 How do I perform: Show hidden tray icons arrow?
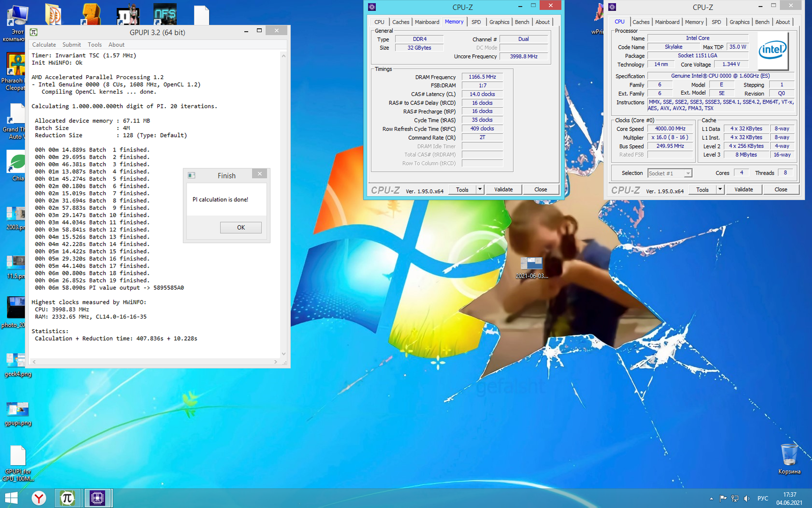coord(711,499)
